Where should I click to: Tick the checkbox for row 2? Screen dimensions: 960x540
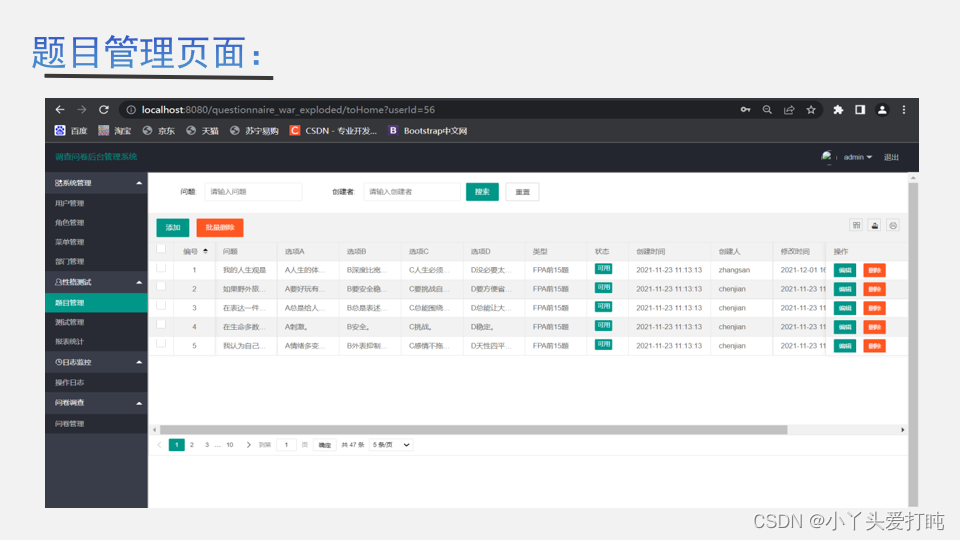[161, 286]
